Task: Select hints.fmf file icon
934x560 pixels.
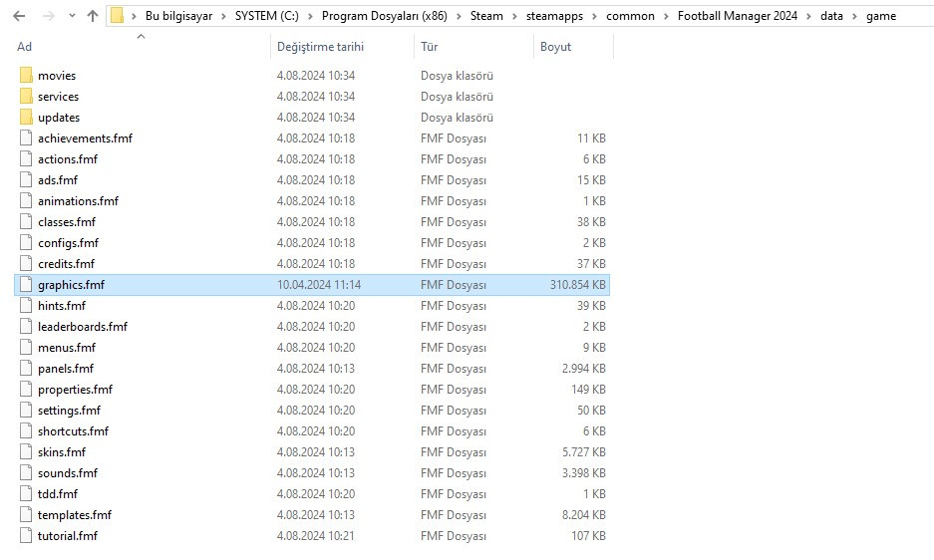Action: pyautogui.click(x=26, y=305)
